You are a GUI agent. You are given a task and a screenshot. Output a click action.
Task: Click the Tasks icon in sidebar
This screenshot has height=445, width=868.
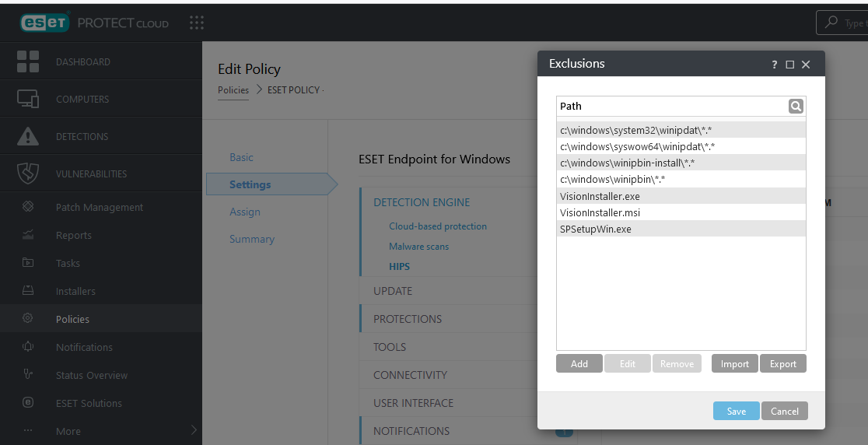[x=28, y=262]
